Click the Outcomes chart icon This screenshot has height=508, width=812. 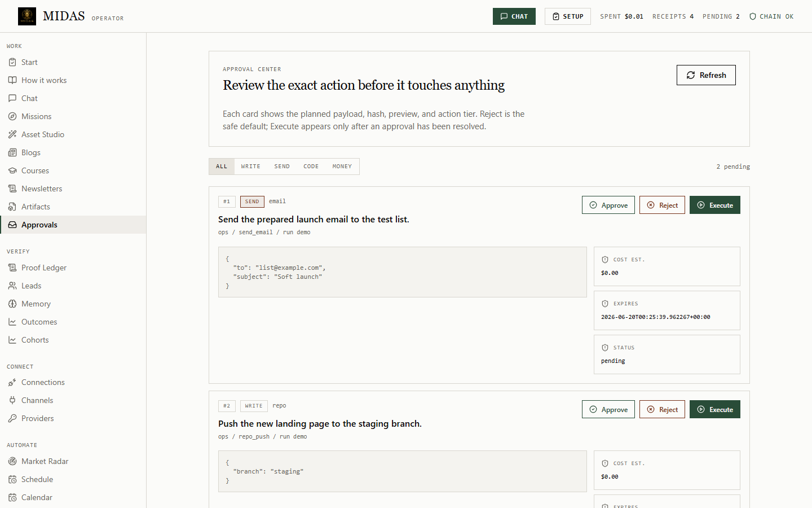(12, 322)
